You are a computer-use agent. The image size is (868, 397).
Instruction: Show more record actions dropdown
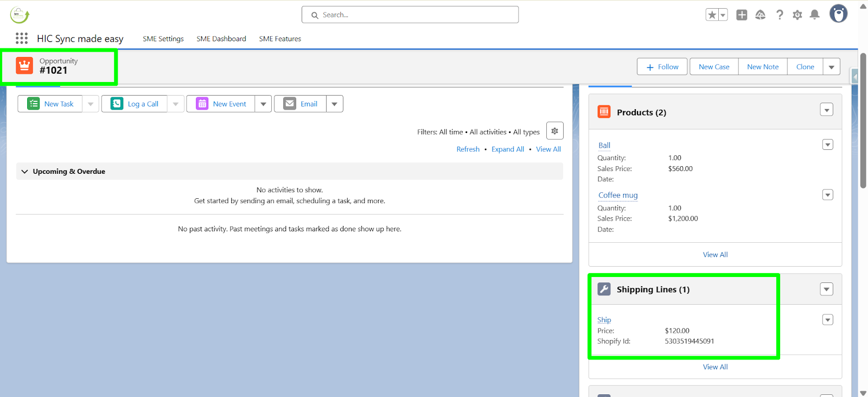[x=832, y=67]
